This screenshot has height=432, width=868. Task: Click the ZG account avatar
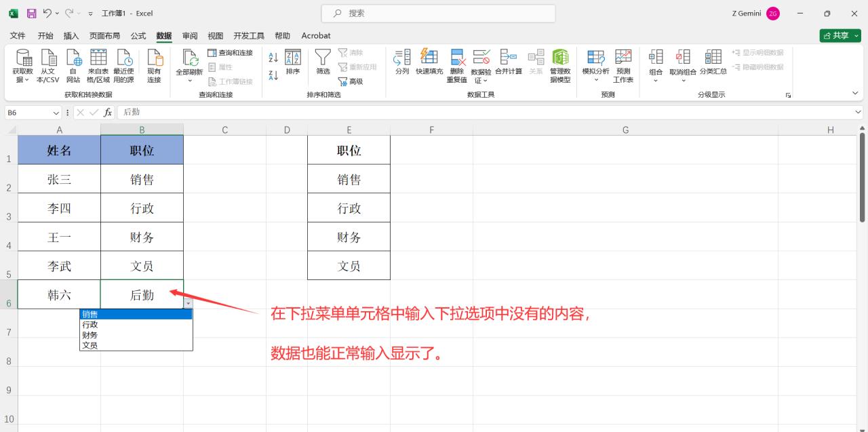click(x=773, y=14)
